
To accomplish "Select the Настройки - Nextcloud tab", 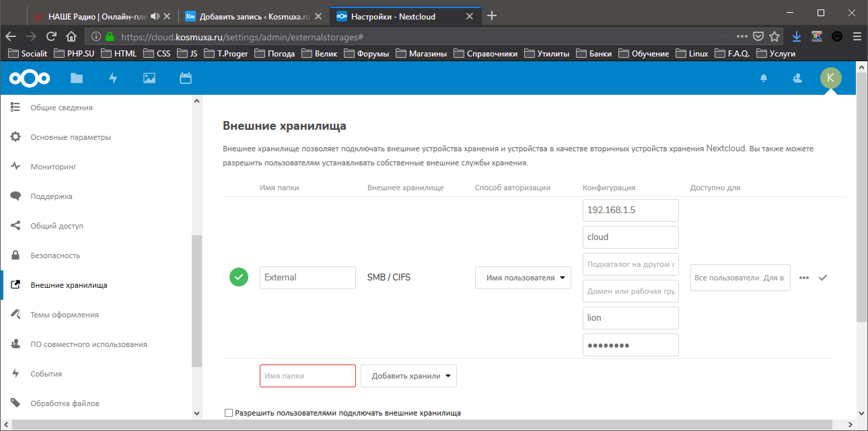I will [406, 15].
